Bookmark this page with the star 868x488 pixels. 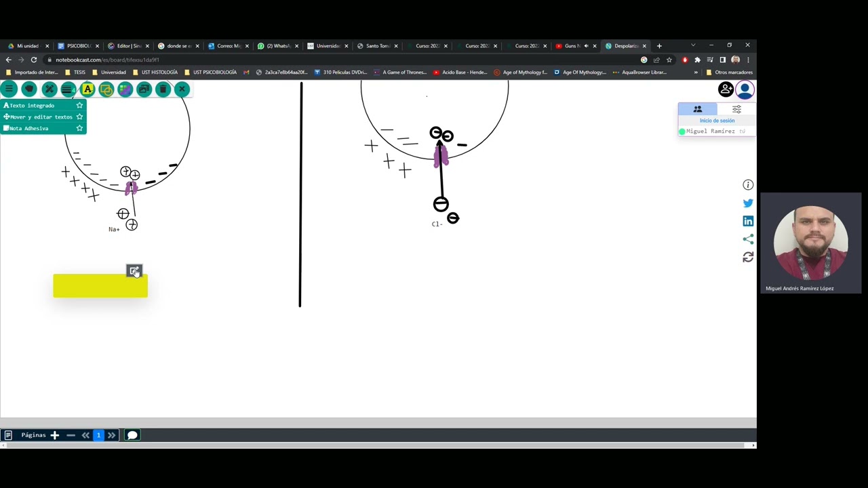click(x=669, y=60)
